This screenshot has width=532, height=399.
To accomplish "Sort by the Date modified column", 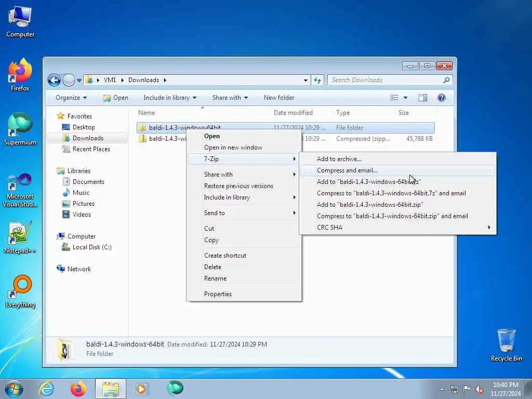I will click(302, 113).
